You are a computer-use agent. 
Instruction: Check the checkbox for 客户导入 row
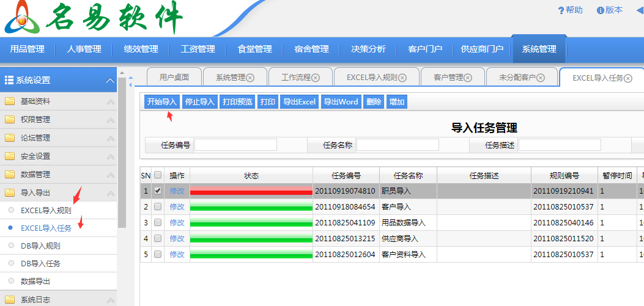pos(158,207)
